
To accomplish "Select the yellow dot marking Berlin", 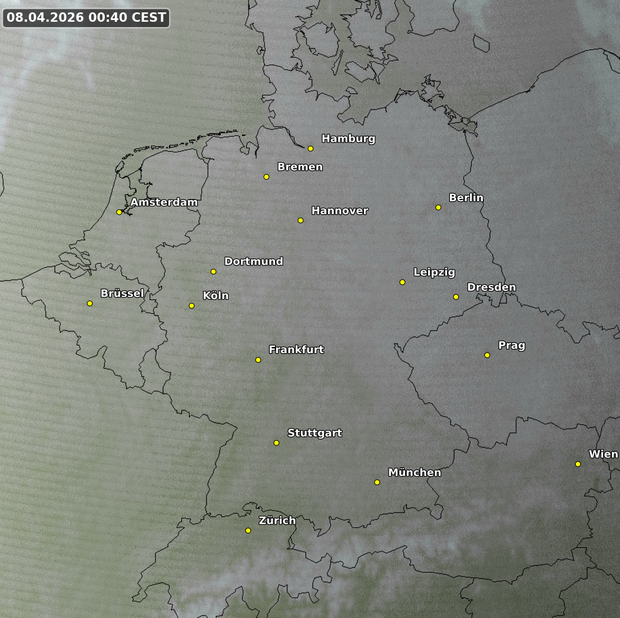I will (438, 207).
